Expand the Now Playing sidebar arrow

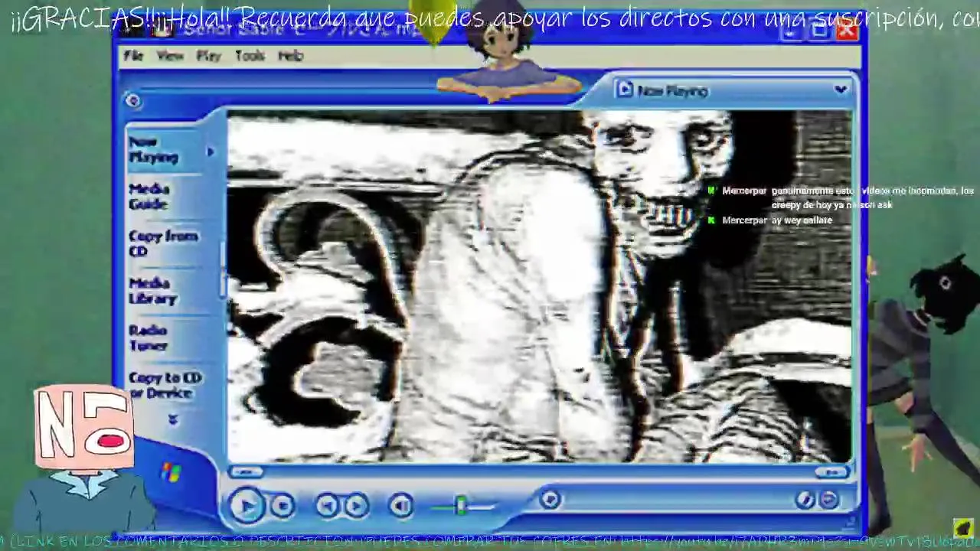[x=211, y=152]
